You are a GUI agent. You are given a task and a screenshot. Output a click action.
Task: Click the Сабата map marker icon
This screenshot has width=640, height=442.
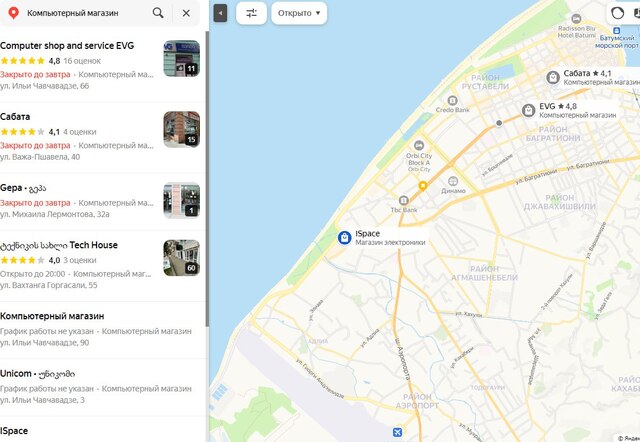pyautogui.click(x=553, y=77)
